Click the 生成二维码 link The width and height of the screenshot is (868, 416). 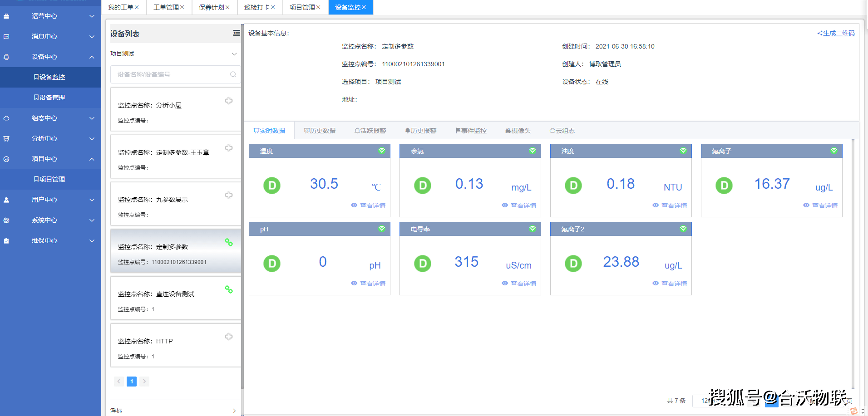(x=836, y=33)
